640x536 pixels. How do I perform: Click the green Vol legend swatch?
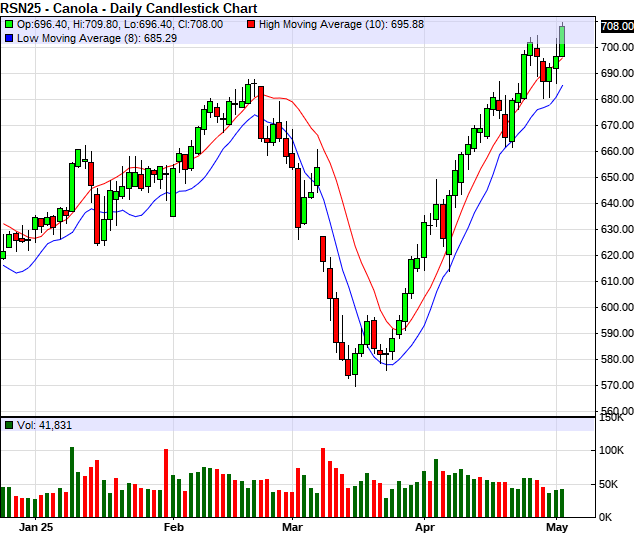(x=9, y=425)
